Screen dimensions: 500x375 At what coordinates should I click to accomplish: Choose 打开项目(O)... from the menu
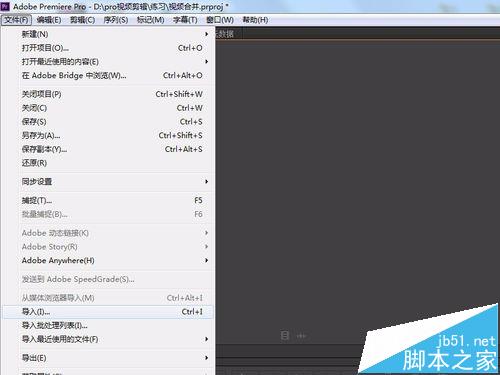[107, 48]
